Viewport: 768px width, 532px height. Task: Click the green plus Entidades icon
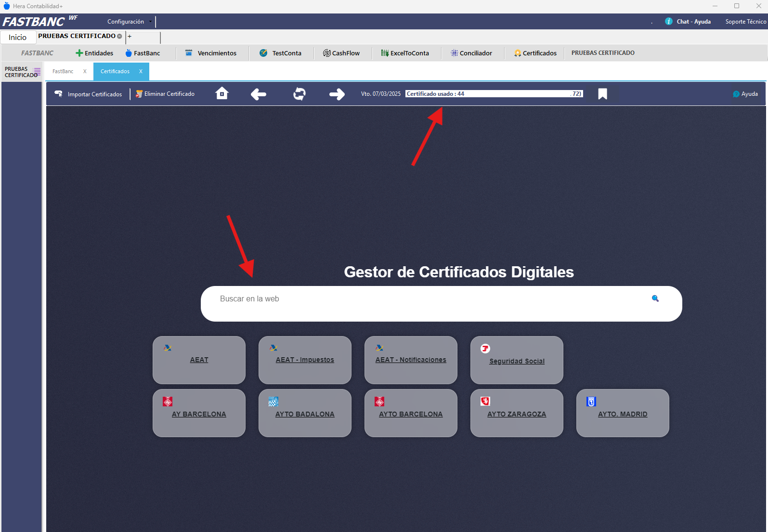[x=79, y=53]
